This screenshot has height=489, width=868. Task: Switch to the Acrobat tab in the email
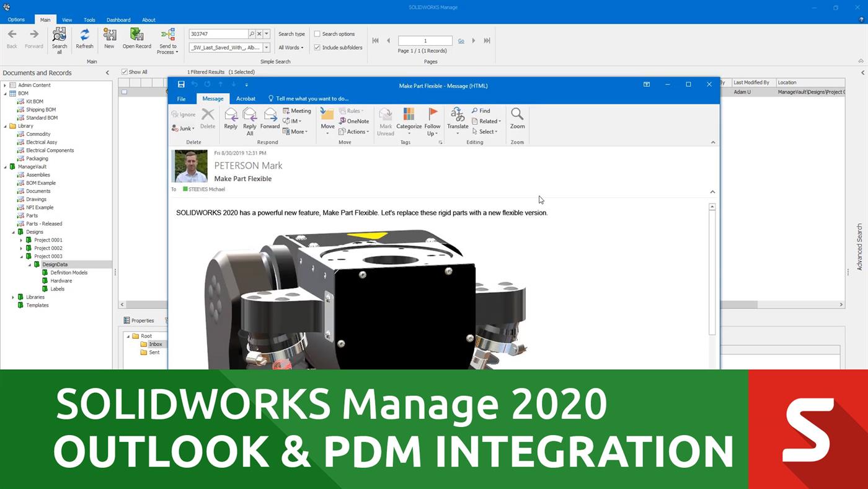pos(246,98)
